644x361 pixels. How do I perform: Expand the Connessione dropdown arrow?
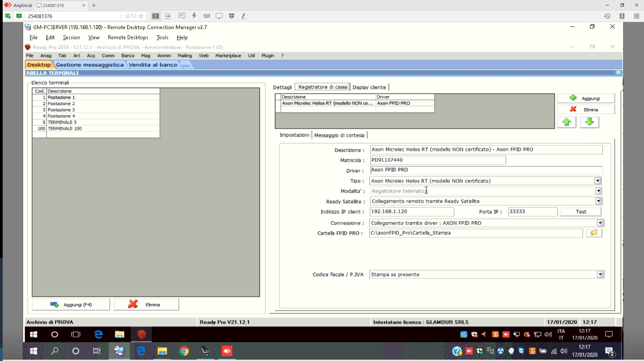pyautogui.click(x=600, y=223)
